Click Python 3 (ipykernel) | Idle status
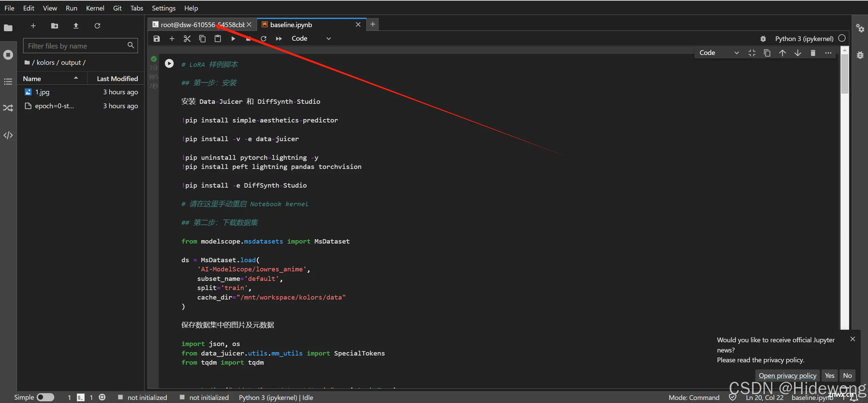The width and height of the screenshot is (868, 403). pos(276,398)
